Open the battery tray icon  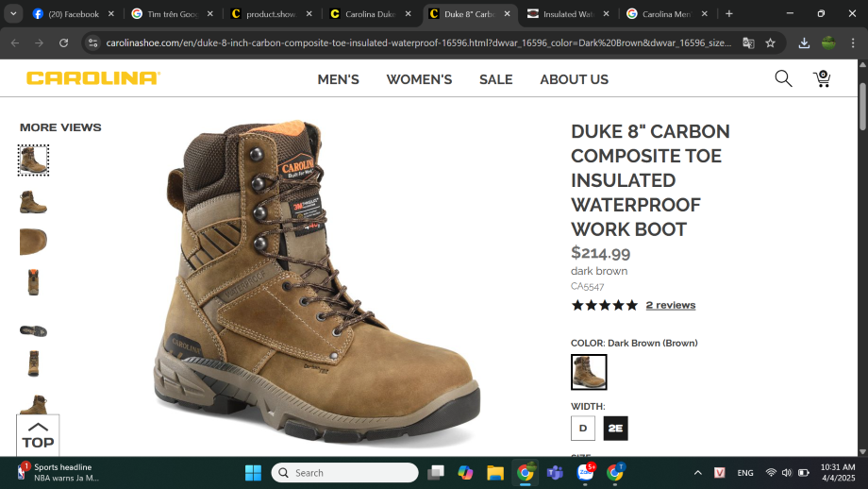(804, 473)
